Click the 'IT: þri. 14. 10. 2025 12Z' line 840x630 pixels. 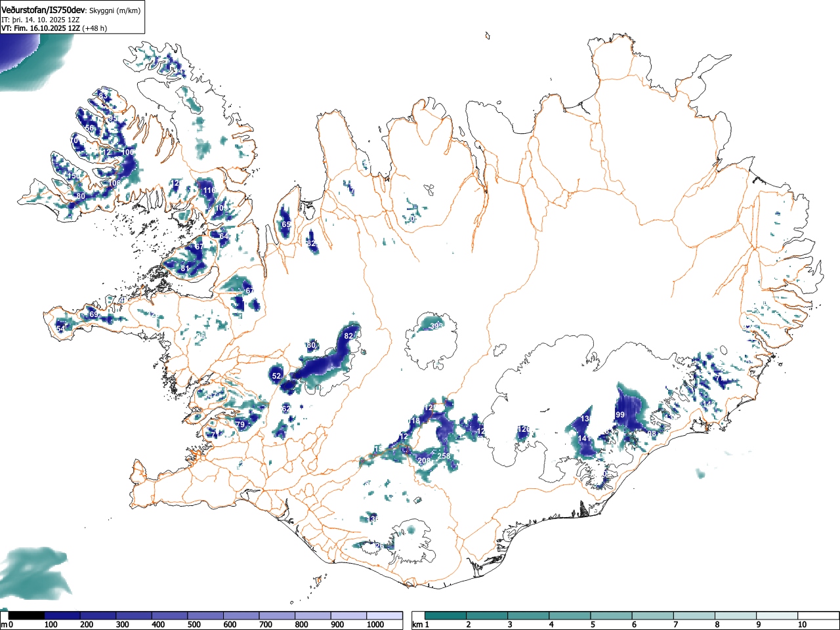click(x=40, y=20)
